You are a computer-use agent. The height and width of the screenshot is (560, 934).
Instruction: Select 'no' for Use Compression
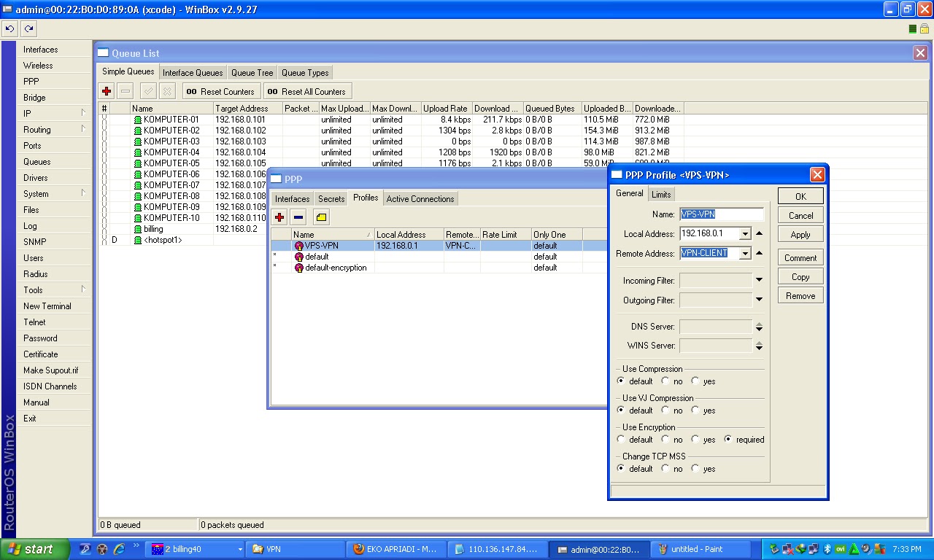[x=665, y=381]
